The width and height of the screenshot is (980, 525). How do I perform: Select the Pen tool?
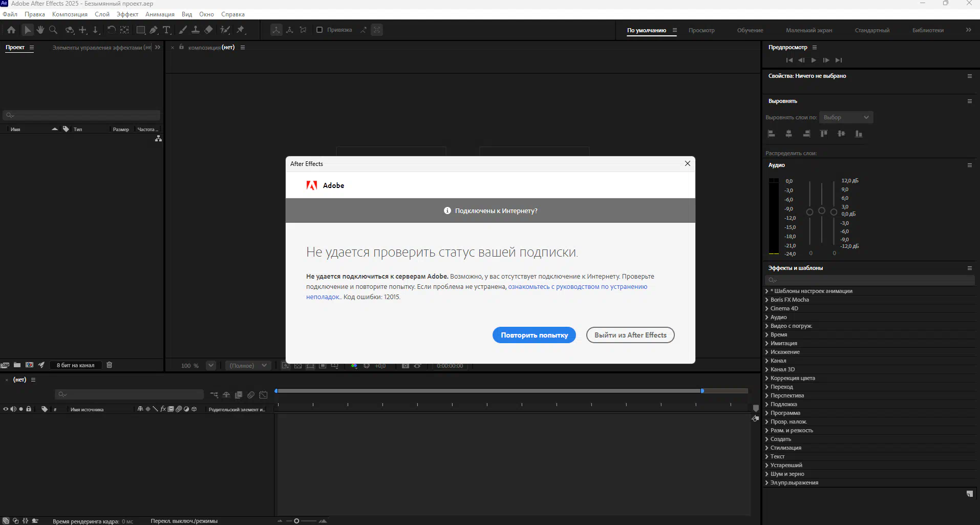coord(154,30)
